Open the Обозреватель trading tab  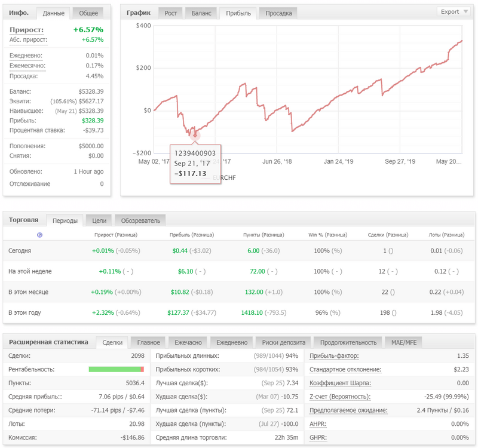pyautogui.click(x=140, y=220)
